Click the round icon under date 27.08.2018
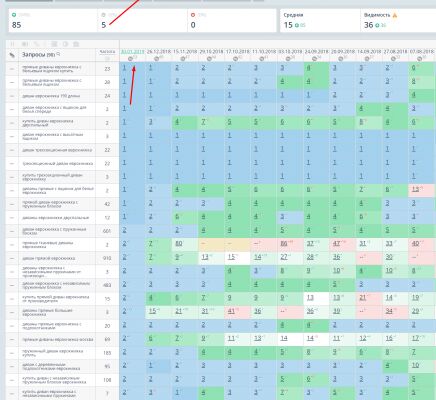The height and width of the screenshot is (400, 436). coord(393,59)
